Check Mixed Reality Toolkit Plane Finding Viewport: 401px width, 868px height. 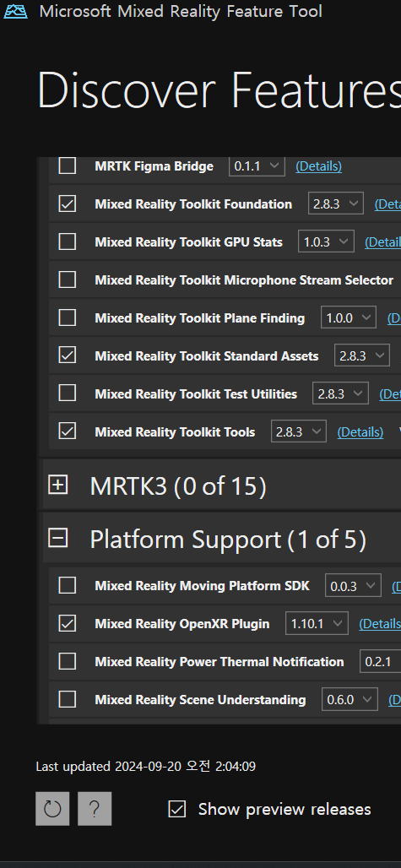(x=68, y=317)
